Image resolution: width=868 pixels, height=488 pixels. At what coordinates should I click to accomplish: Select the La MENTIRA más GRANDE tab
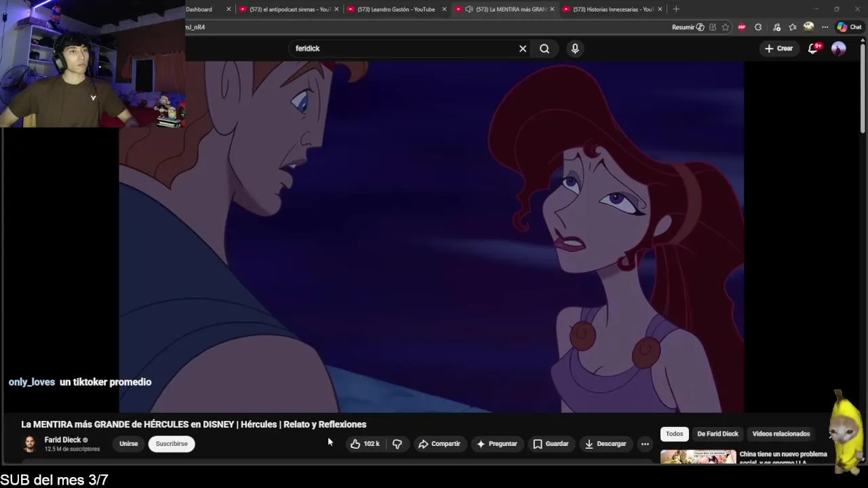505,9
